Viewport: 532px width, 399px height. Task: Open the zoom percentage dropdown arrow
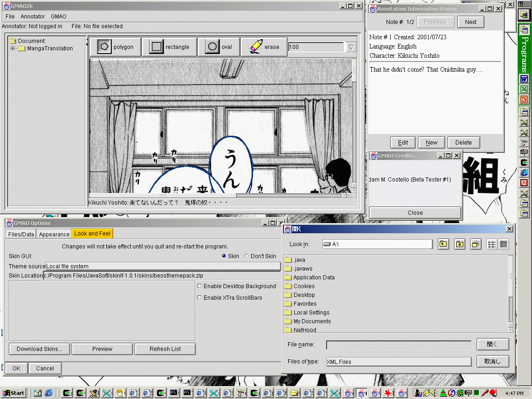tap(351, 47)
